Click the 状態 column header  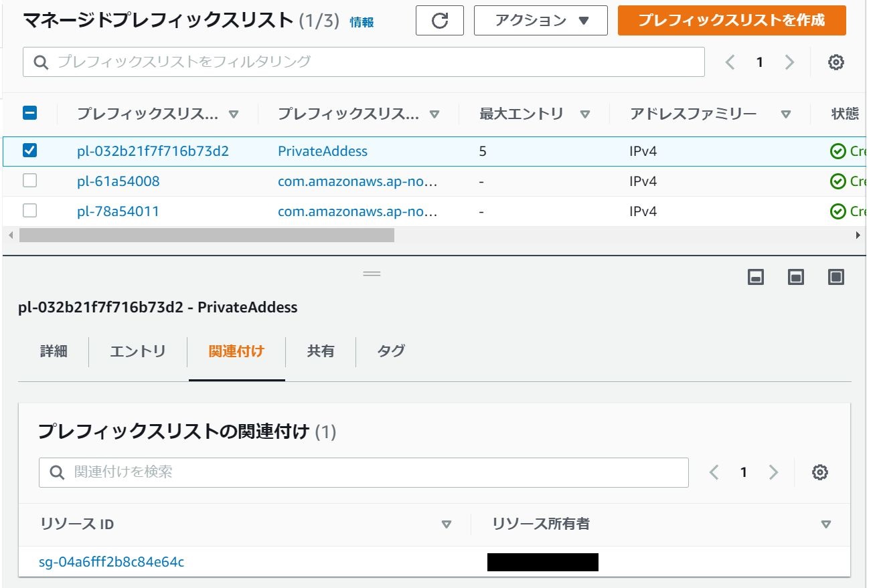845,114
